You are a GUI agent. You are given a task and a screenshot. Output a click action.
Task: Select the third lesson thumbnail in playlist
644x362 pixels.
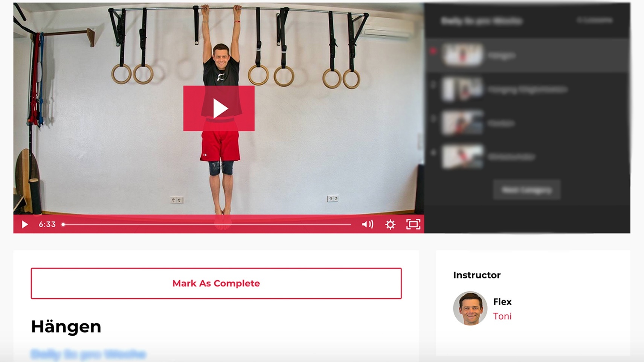(462, 123)
